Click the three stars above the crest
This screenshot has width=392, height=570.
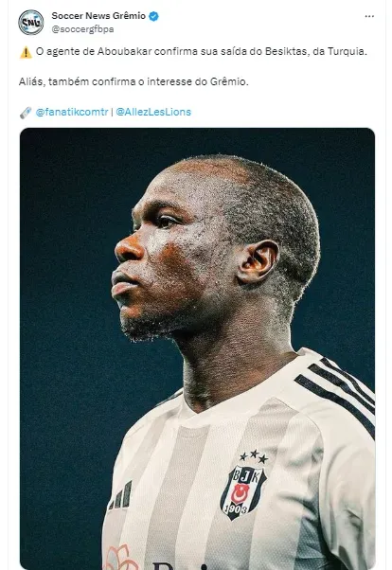click(254, 455)
